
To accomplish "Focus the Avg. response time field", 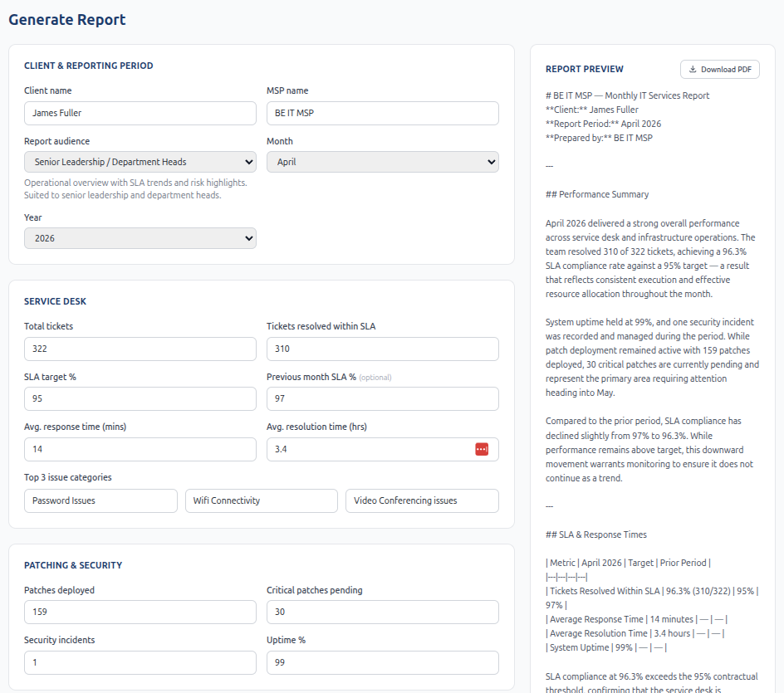I will [140, 450].
